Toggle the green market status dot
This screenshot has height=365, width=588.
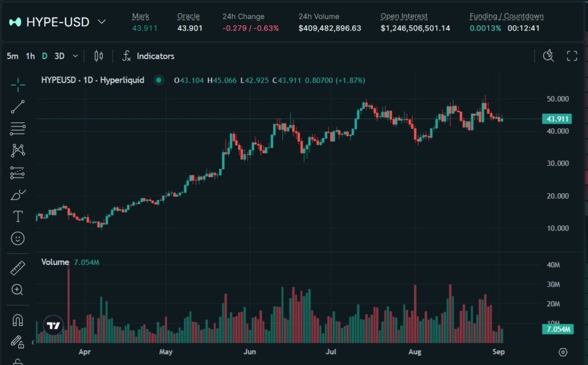pos(158,80)
